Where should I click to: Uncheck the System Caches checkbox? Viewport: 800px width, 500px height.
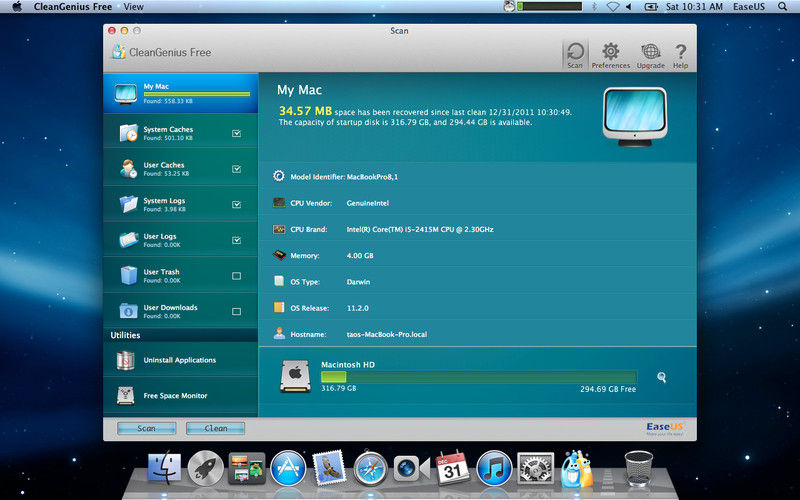click(x=236, y=133)
